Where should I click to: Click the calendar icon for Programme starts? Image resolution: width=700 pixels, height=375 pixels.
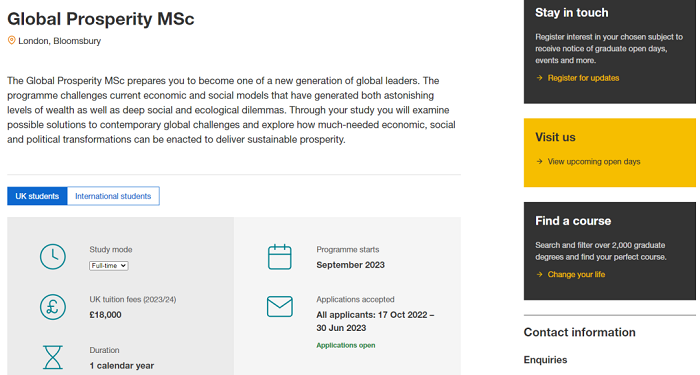(279, 257)
